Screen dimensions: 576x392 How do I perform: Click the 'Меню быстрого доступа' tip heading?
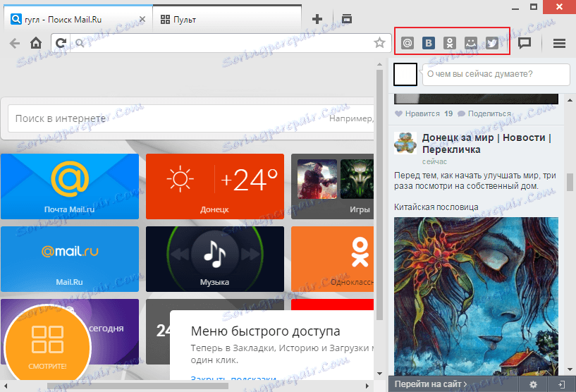coord(265,331)
